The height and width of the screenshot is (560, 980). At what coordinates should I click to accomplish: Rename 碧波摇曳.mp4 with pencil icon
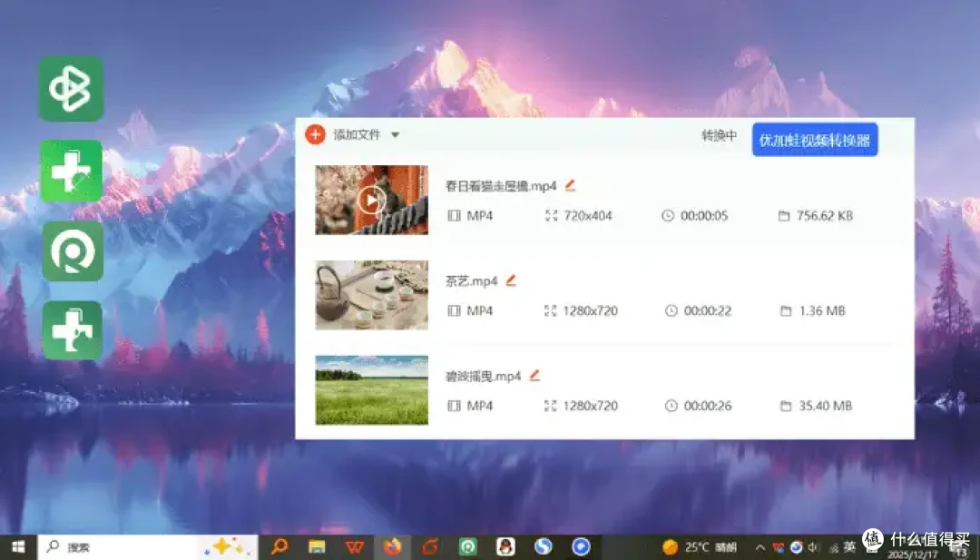click(x=534, y=375)
